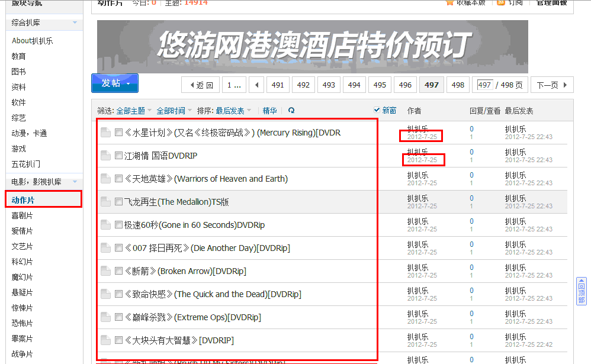Click the back-to-top 回顶部 icon

coord(582,291)
